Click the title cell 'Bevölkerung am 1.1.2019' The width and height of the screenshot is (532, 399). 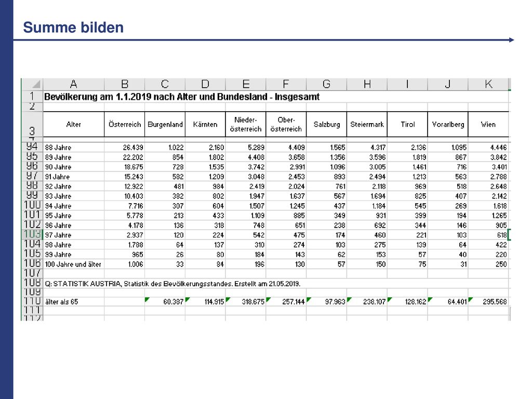pos(181,97)
